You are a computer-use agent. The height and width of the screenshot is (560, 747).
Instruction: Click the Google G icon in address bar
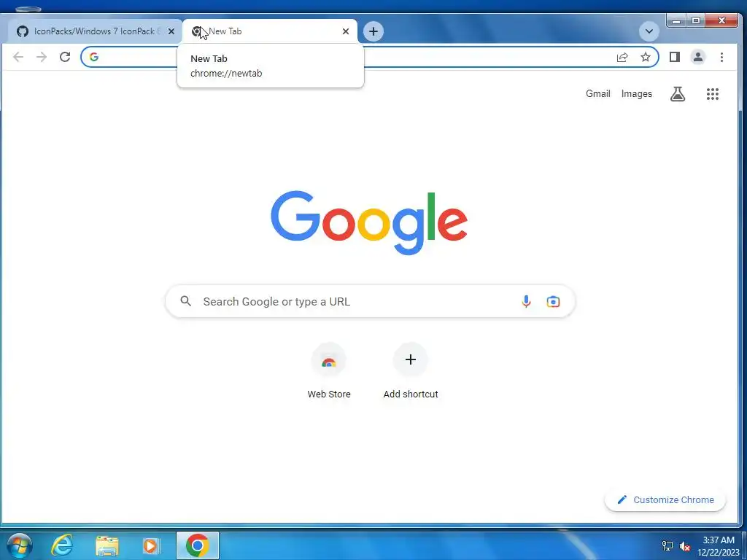coord(94,57)
